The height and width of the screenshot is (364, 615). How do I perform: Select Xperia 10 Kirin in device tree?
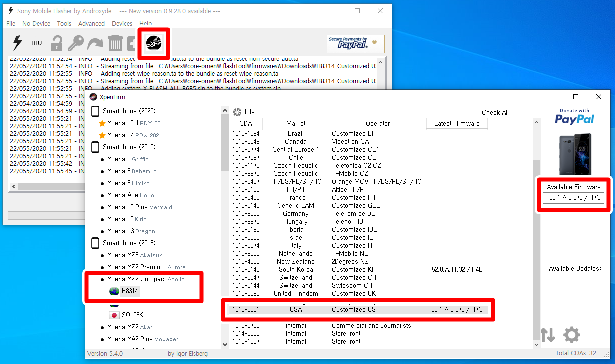(127, 219)
